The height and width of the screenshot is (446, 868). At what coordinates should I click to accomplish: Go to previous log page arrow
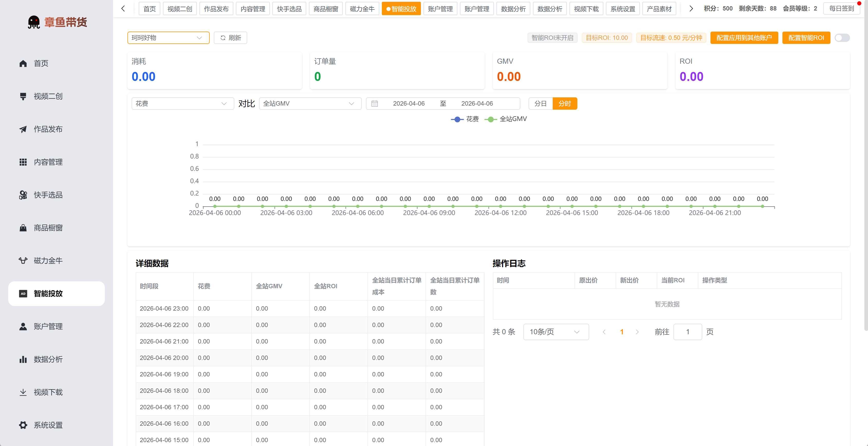pyautogui.click(x=604, y=332)
